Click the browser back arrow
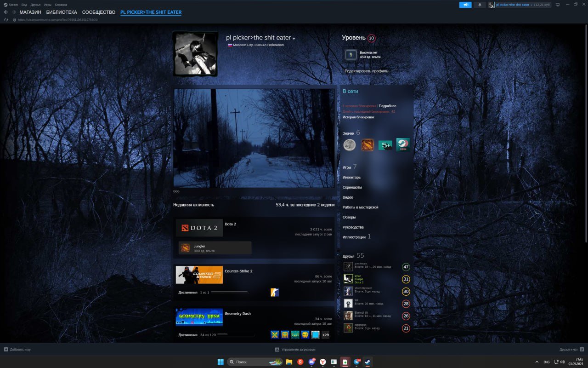The width and height of the screenshot is (588, 368). (x=6, y=12)
